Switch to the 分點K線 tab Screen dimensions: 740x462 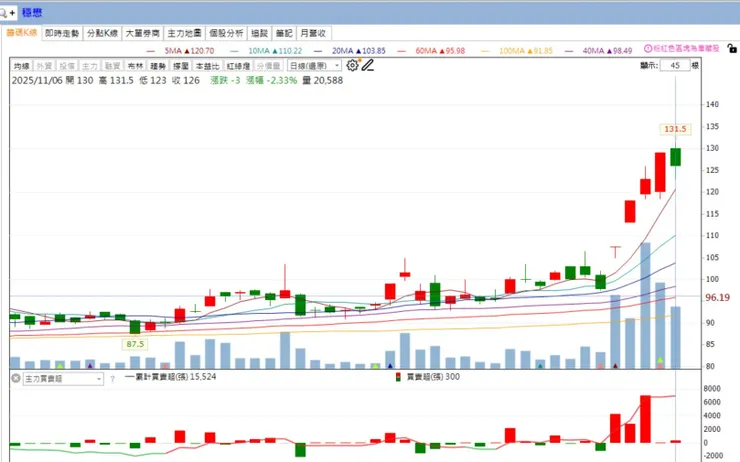point(102,33)
